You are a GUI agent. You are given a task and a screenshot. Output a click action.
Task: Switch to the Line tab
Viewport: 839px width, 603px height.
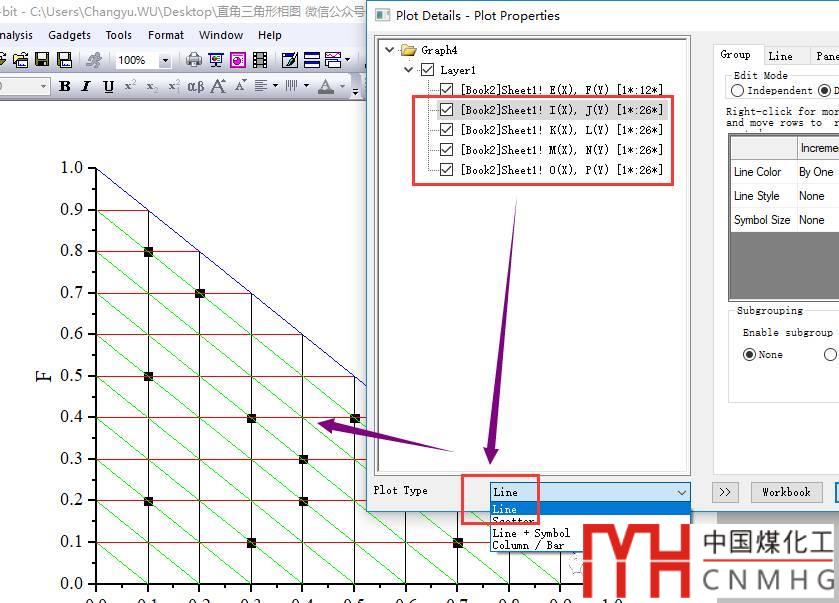(780, 56)
